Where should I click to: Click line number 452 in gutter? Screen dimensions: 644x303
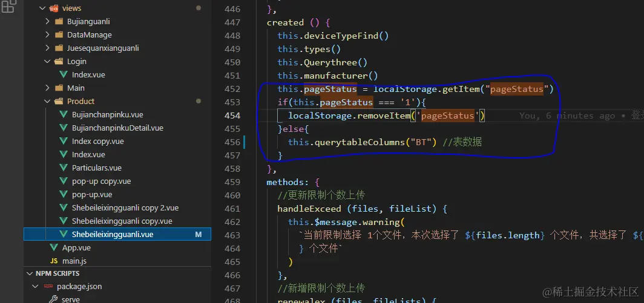(232, 89)
